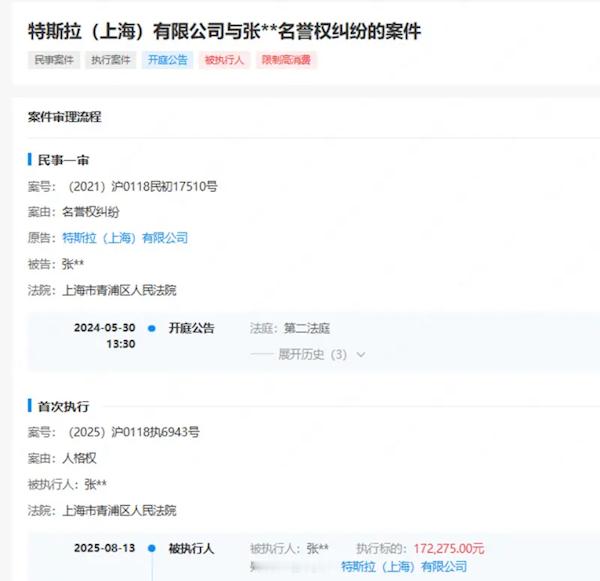Open plaintiff link 特斯拉（上海）有限公司
This screenshot has height=581, width=600.
tap(125, 238)
